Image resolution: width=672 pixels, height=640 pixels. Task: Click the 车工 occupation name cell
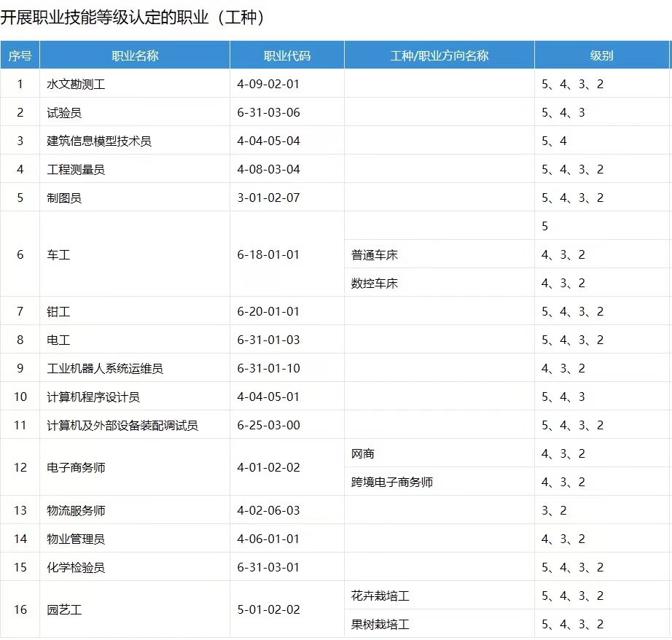tap(58, 254)
